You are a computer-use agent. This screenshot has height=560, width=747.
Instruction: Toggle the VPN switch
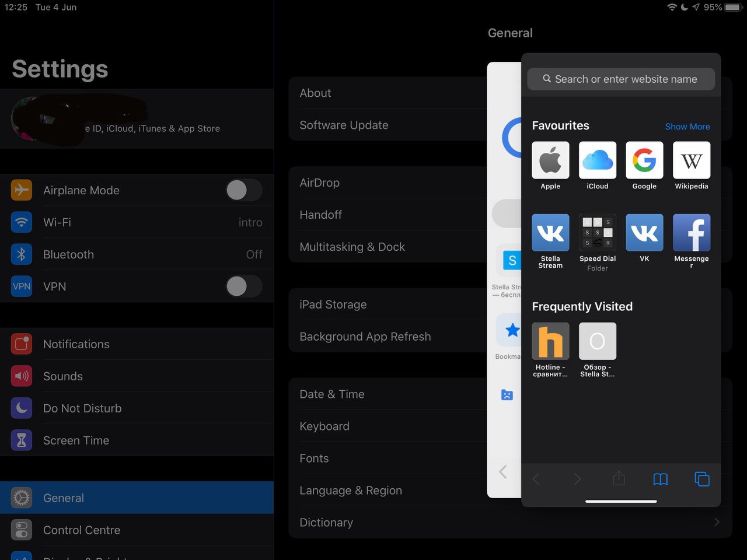coord(244,286)
